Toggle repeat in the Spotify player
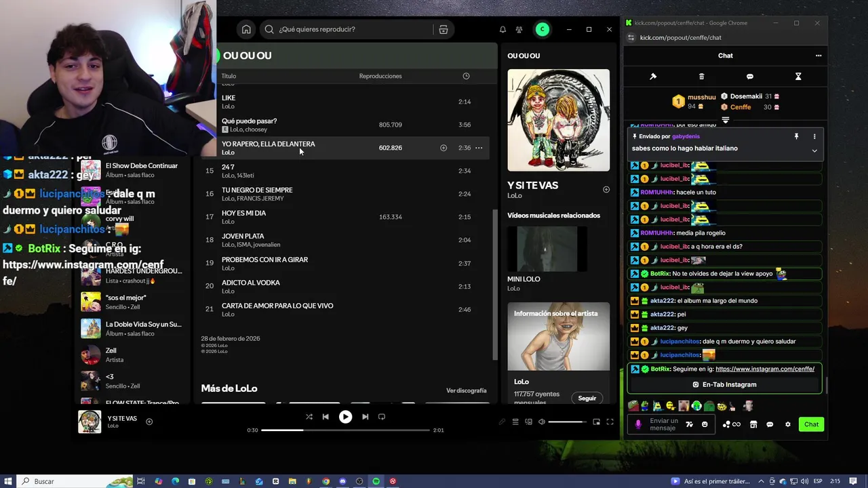The image size is (868, 488). pyautogui.click(x=381, y=417)
